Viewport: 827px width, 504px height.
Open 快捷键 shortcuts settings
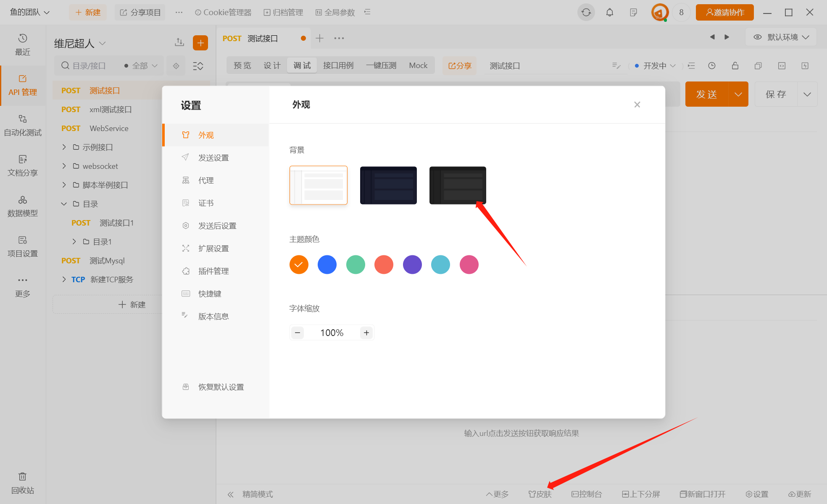(x=216, y=294)
